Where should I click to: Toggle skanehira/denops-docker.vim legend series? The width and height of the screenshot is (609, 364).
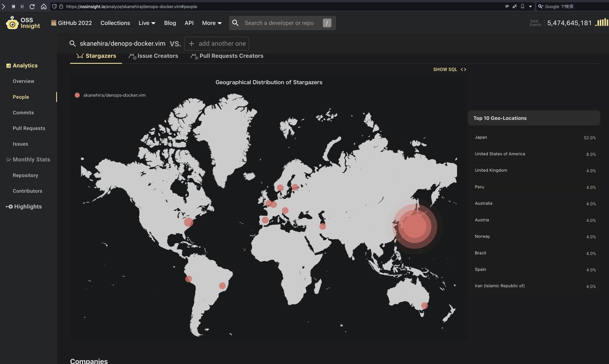point(110,95)
